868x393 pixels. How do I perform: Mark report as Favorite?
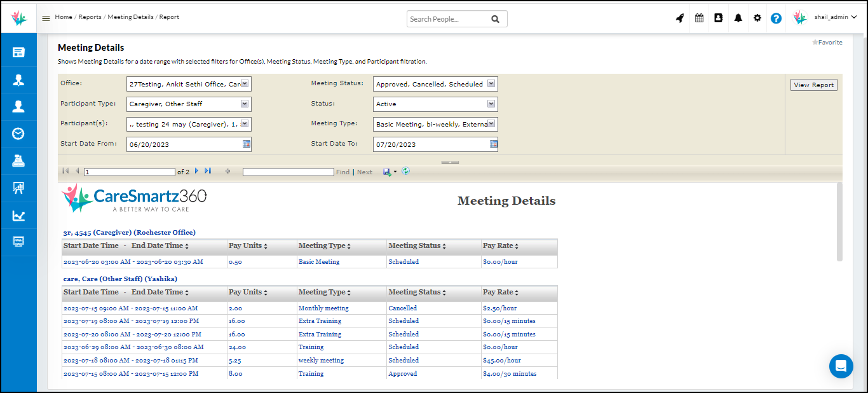[x=827, y=43]
